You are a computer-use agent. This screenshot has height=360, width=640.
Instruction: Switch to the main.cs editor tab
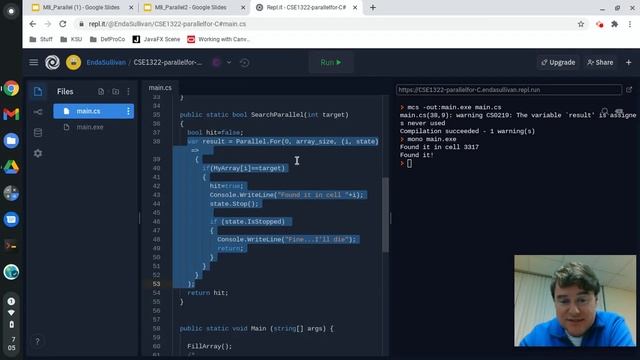160,87
